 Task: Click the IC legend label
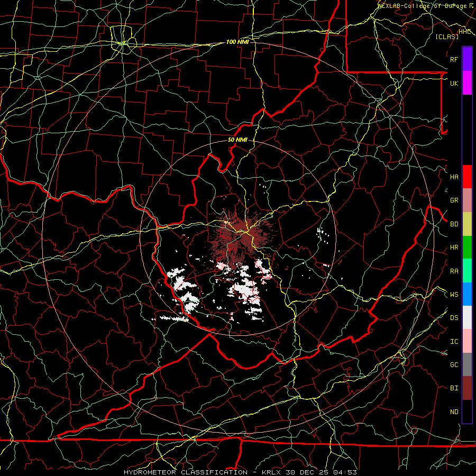(454, 342)
